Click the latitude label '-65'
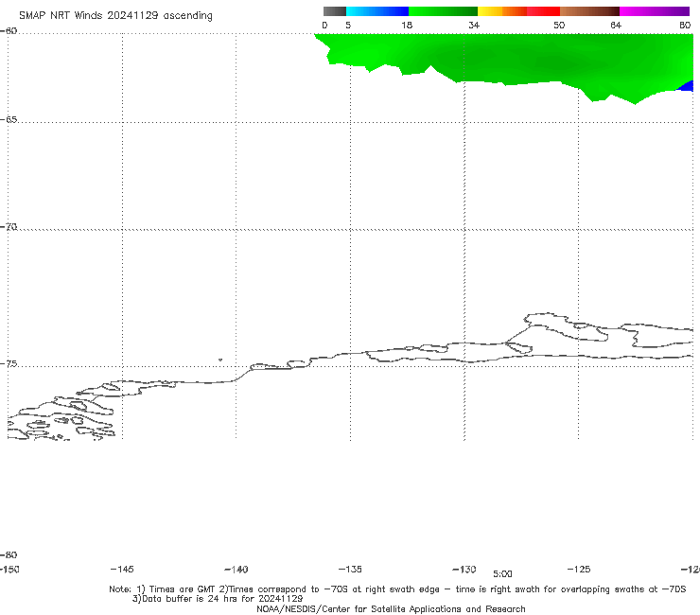The image size is (700, 615). 9,120
